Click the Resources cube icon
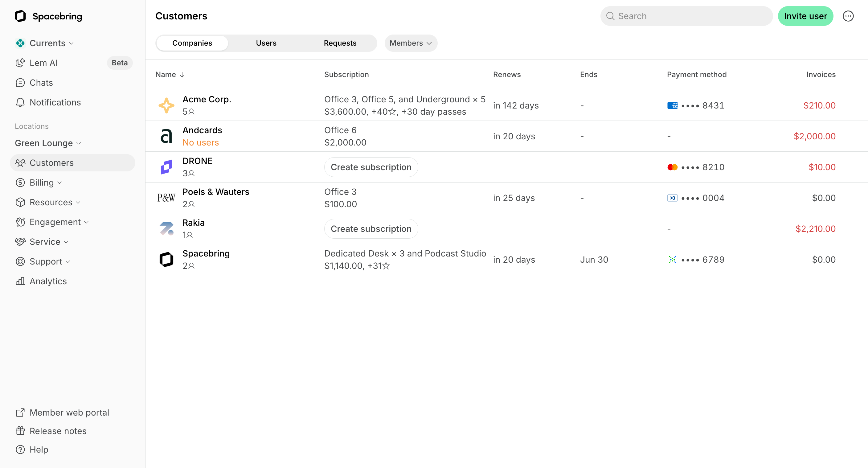 pyautogui.click(x=20, y=202)
